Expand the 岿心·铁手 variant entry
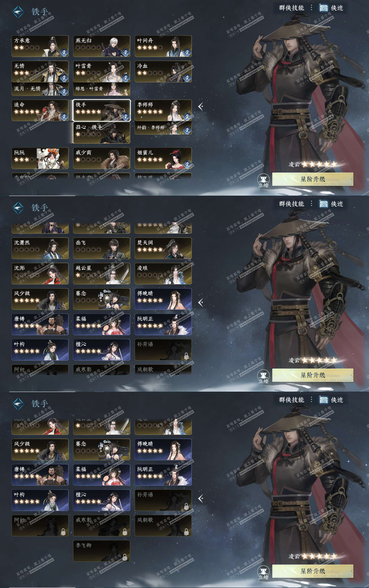 pyautogui.click(x=102, y=133)
